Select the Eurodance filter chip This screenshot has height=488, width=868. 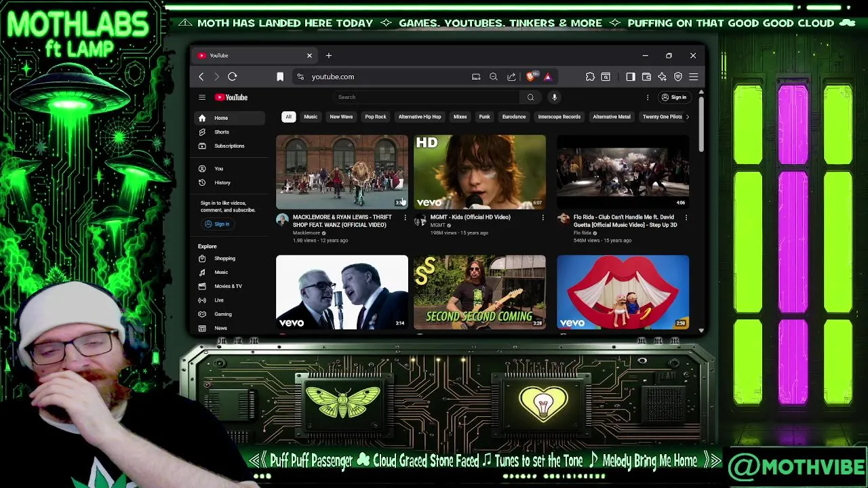514,117
